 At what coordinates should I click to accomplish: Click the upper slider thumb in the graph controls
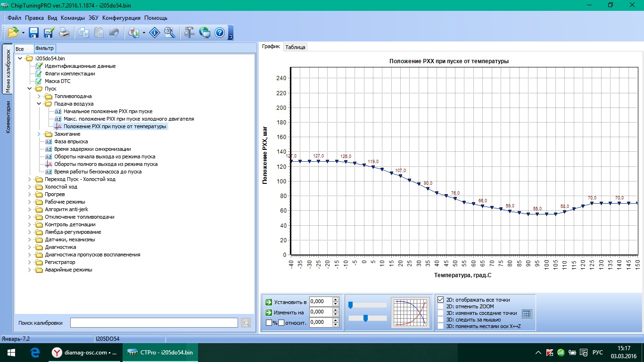coord(350,305)
